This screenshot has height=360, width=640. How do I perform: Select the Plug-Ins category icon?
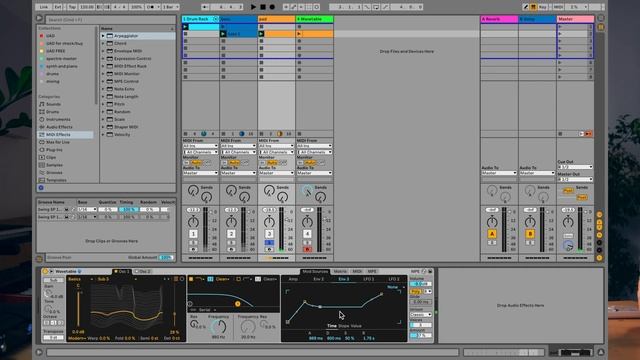tap(42, 150)
